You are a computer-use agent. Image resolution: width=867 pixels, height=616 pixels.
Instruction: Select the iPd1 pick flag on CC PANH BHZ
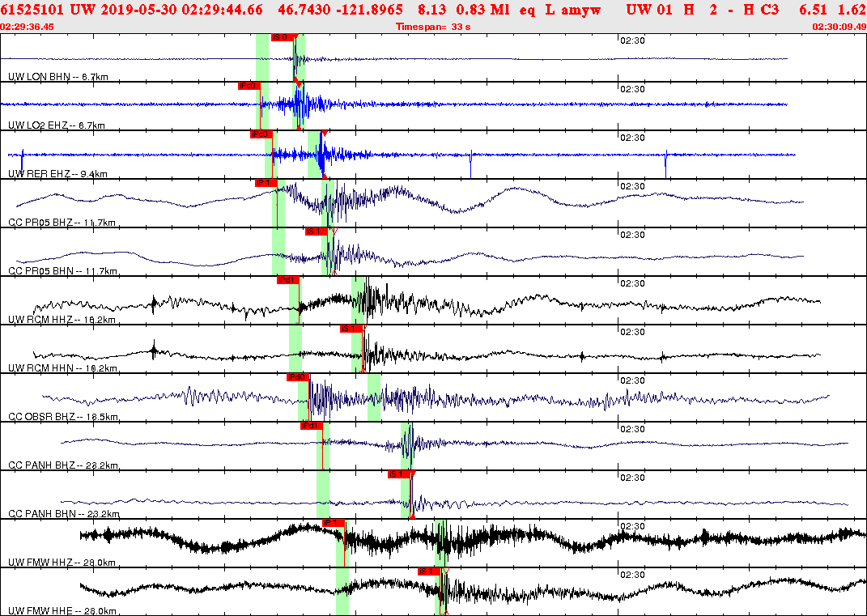(x=312, y=425)
